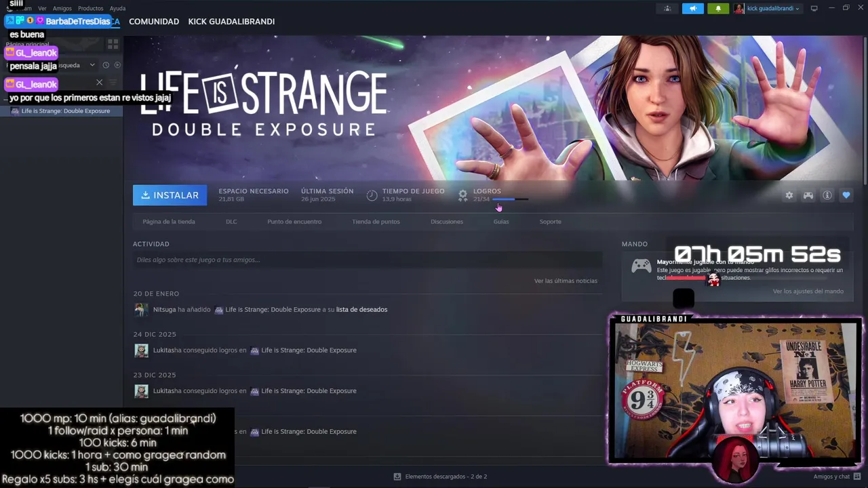
Task: Select Life is Strange: Double Exposure in sidebar
Action: (61, 111)
